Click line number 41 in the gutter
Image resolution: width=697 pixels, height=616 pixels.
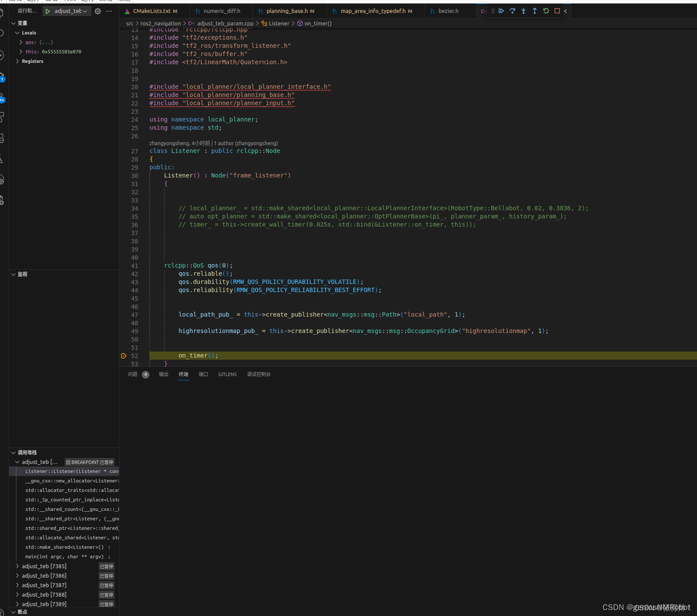[x=135, y=266]
